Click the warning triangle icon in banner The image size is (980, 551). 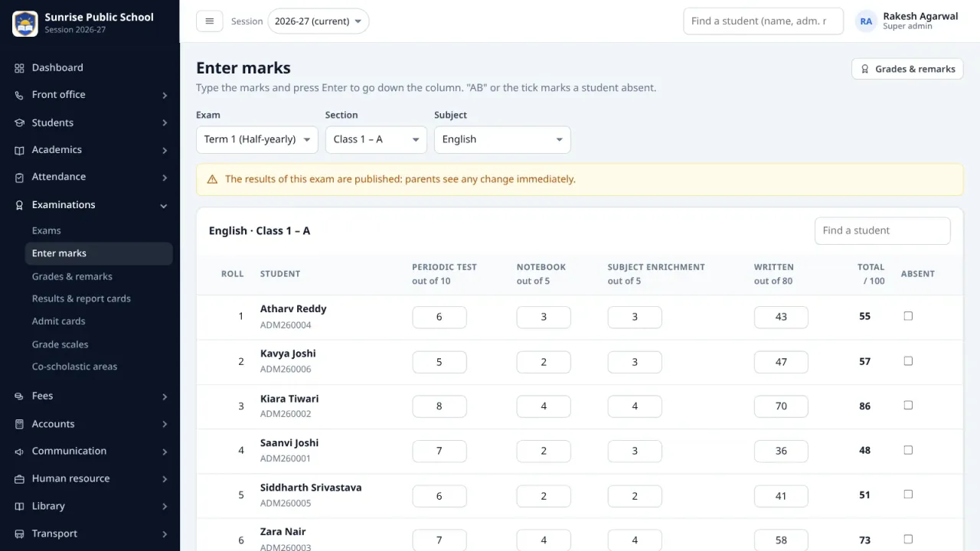click(x=213, y=179)
